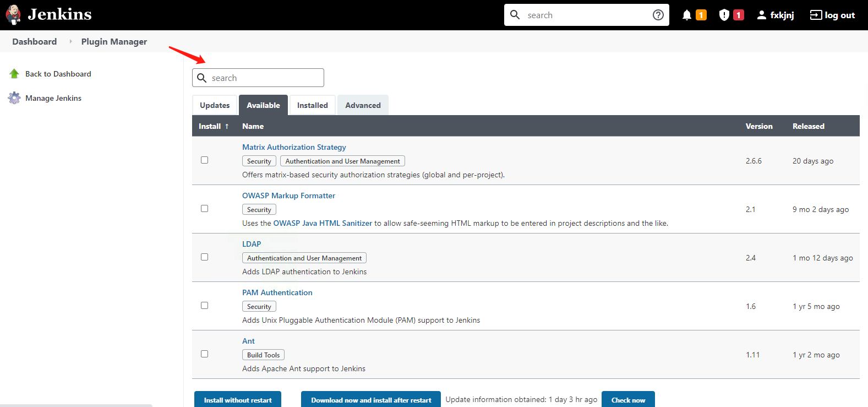868x407 pixels.
Task: Tick the PAM Authentication checkbox
Action: tap(205, 306)
